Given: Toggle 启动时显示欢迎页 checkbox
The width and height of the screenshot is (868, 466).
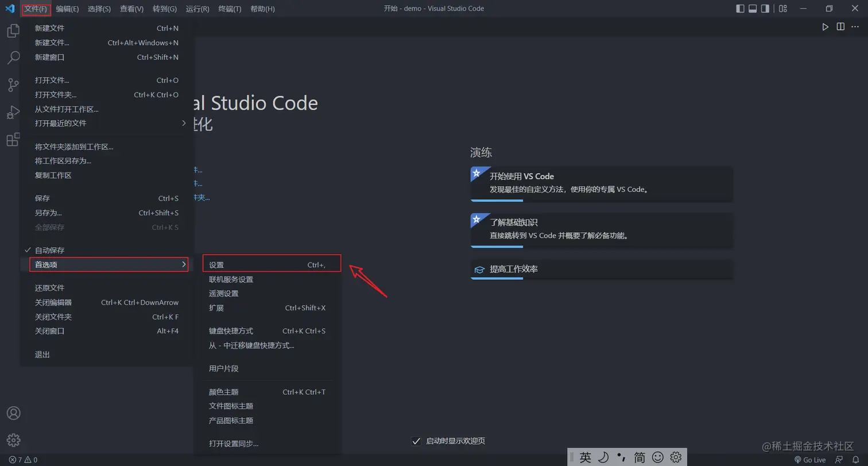Looking at the screenshot, I should (416, 441).
